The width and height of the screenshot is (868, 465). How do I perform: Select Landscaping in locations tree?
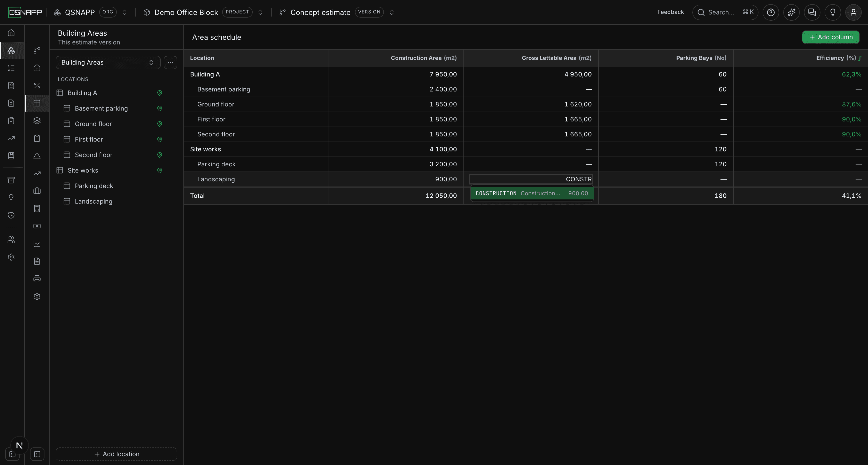coord(94,202)
